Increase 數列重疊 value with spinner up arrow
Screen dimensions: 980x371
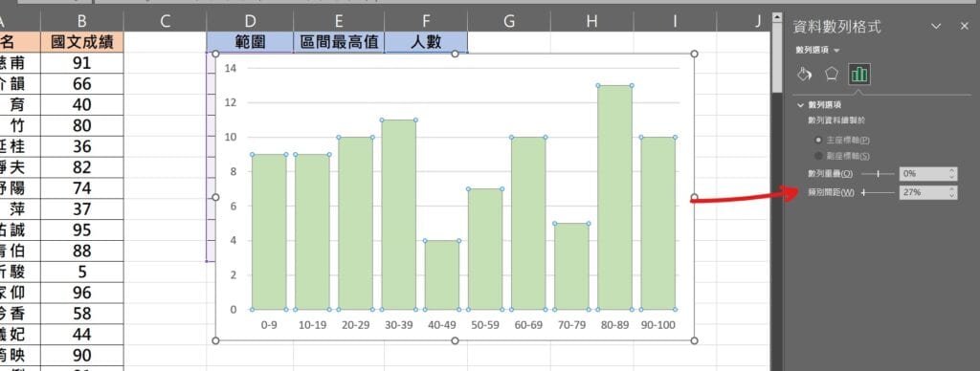pos(952,170)
